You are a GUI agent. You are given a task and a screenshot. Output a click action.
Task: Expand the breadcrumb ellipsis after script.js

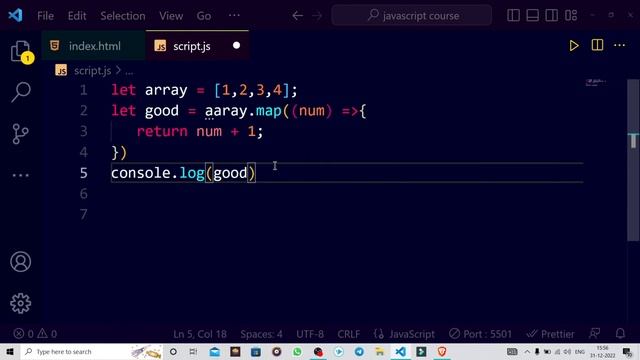[x=129, y=72]
